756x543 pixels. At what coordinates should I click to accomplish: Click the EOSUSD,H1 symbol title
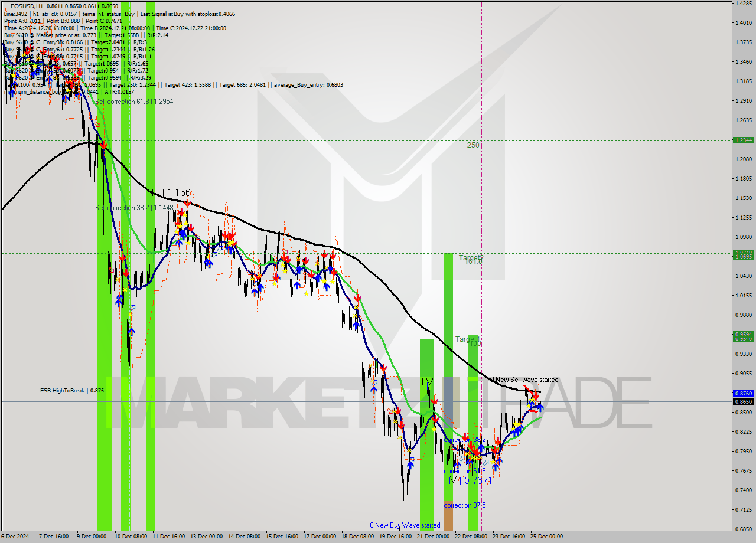[x=27, y=6]
